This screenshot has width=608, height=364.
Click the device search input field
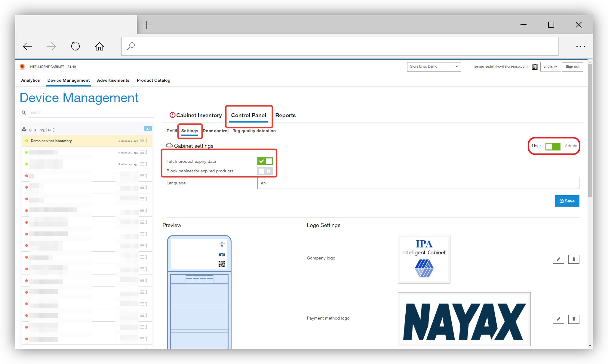pyautogui.click(x=91, y=112)
